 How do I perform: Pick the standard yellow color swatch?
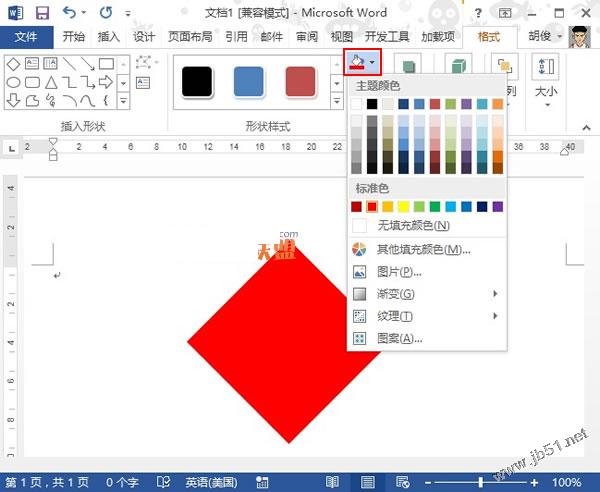[403, 207]
